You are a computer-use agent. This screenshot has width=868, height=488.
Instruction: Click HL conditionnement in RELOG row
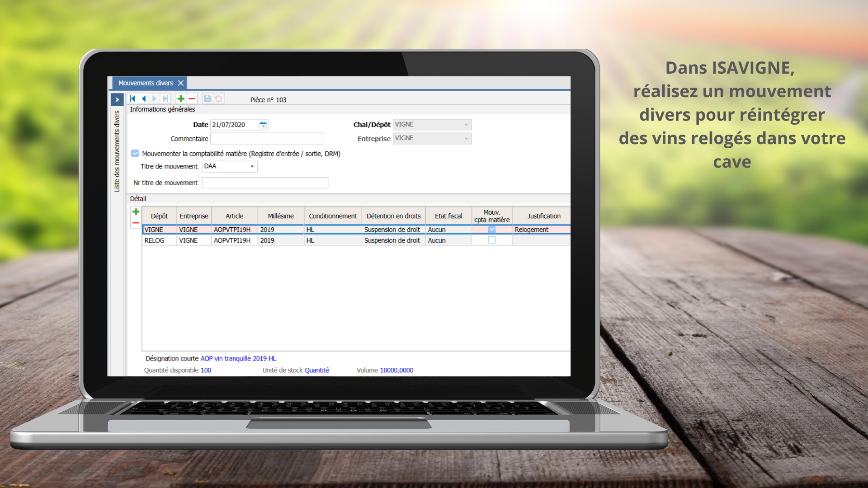point(333,240)
